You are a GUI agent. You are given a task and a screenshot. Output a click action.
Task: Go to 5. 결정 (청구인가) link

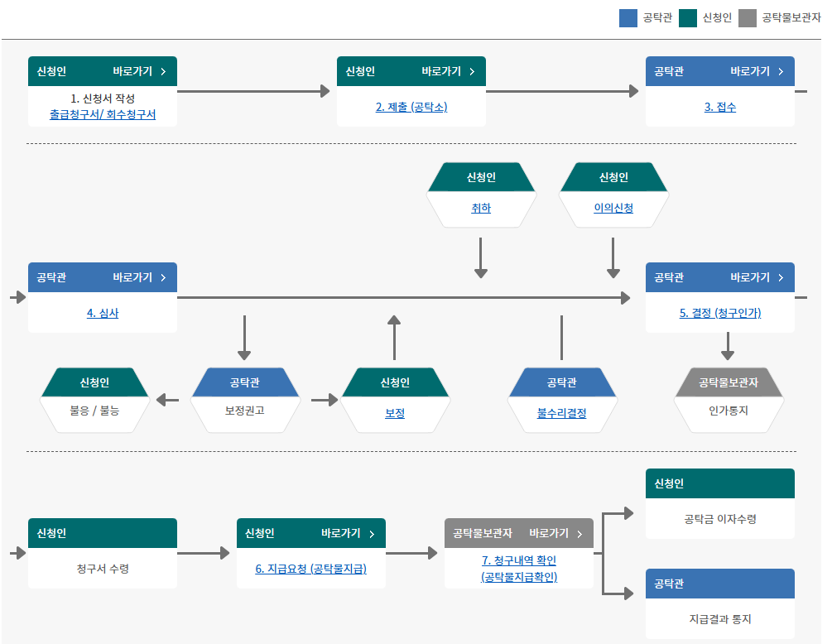point(720,313)
